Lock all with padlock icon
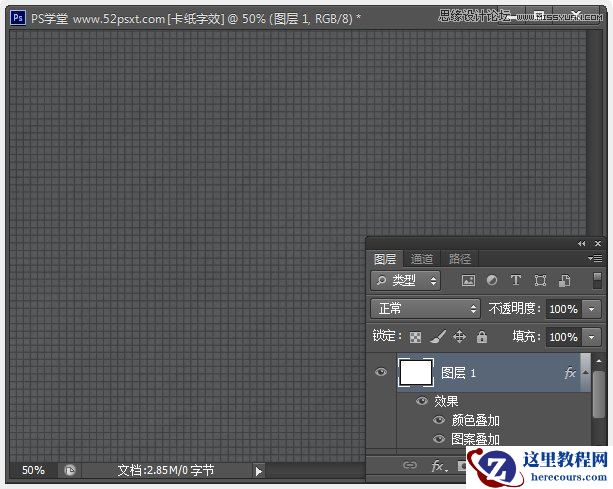 [482, 337]
